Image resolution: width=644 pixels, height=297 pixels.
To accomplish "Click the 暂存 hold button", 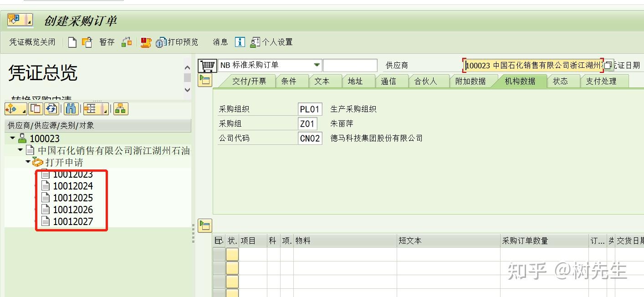I will pos(106,41).
